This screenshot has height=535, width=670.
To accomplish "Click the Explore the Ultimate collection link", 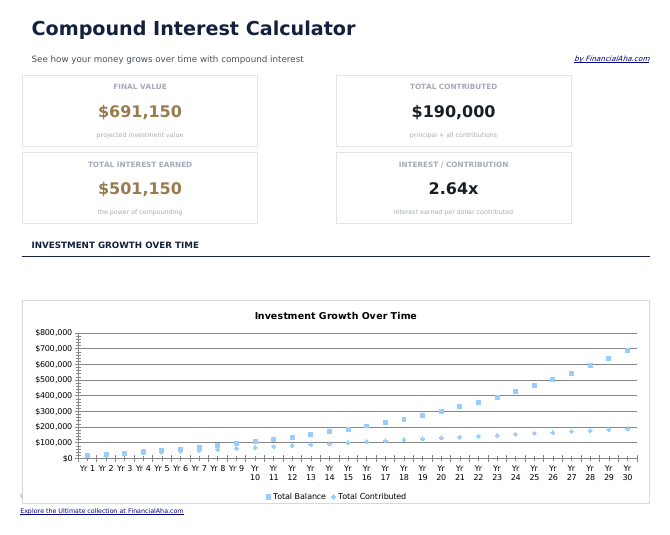I will tap(102, 511).
